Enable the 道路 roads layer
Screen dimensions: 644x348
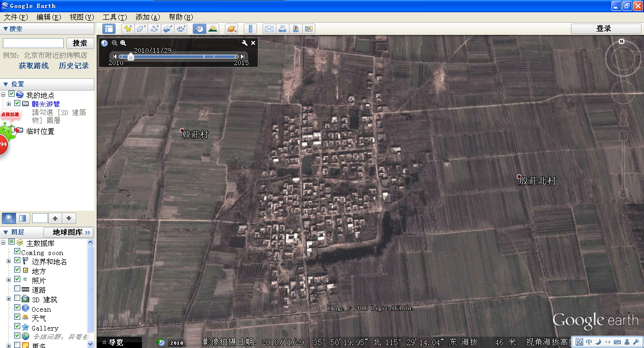[17, 289]
